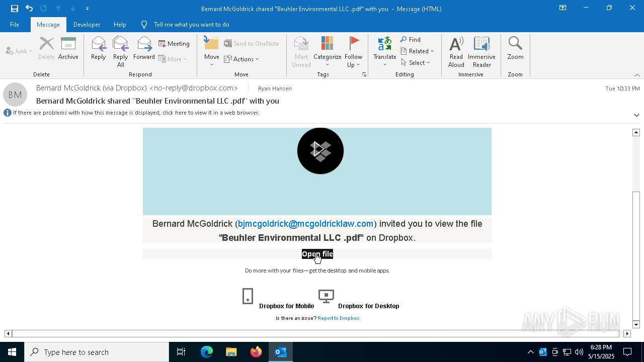Click the vertical scrollbar up arrow
This screenshot has width=644, height=362.
click(x=636, y=132)
